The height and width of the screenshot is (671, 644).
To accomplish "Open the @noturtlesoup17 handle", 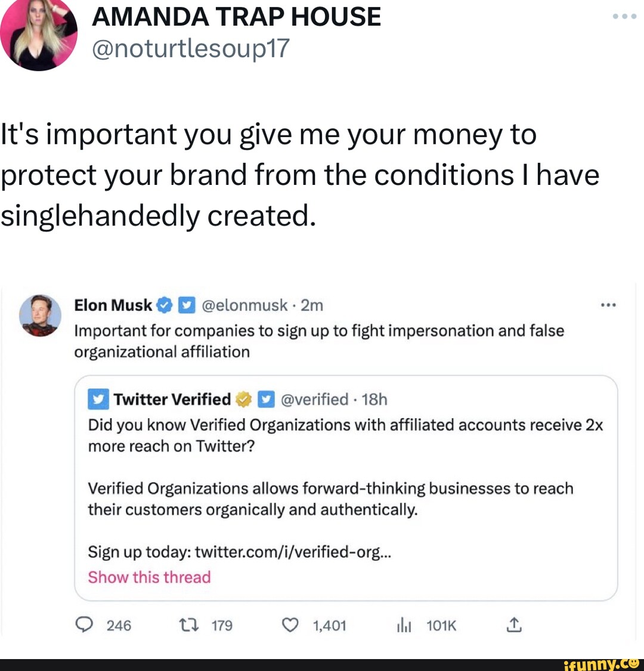I will (x=190, y=48).
